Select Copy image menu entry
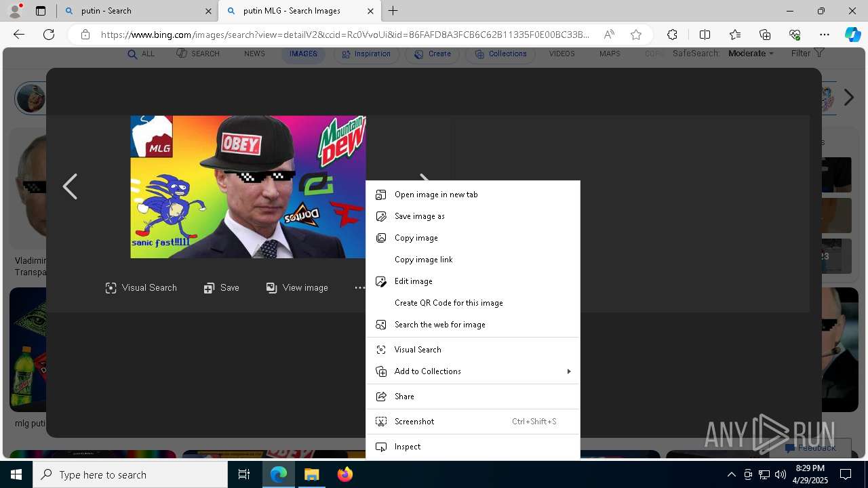This screenshot has height=488, width=868. [473, 238]
